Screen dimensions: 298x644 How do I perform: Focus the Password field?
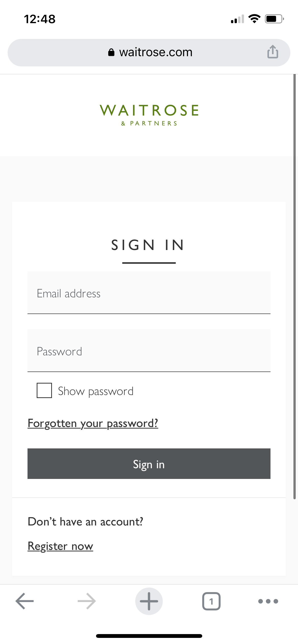[149, 351]
